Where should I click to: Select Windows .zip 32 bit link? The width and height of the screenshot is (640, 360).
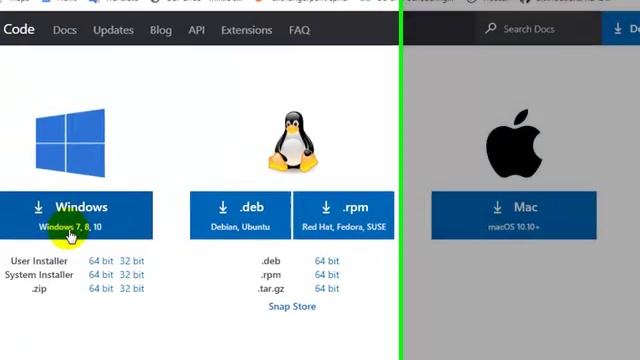click(x=132, y=289)
